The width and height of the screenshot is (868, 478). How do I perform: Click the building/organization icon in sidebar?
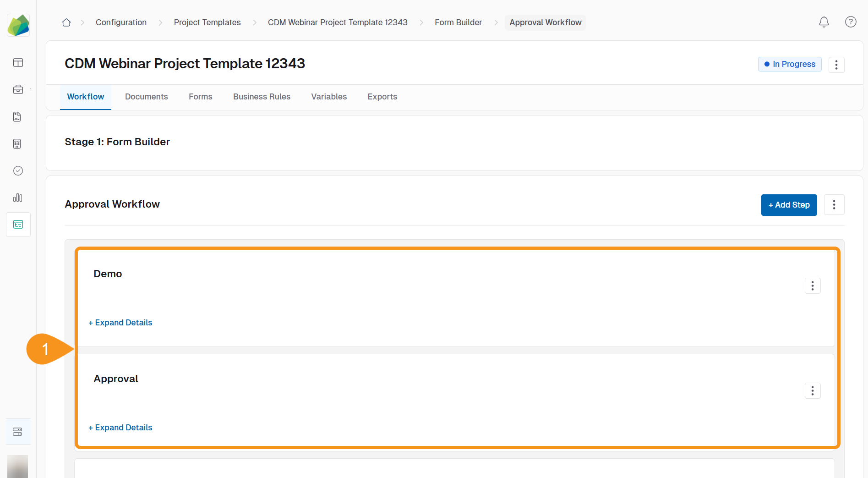tap(18, 143)
